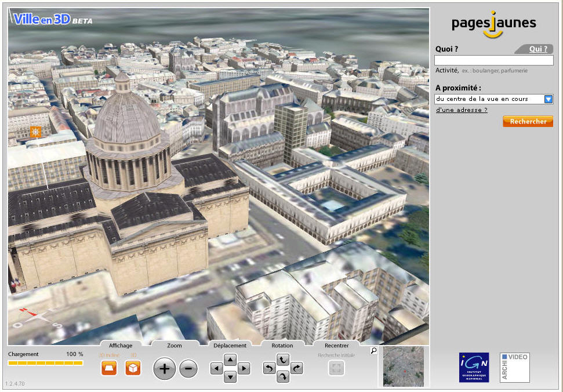Select the Déplacement tab label
563x392 pixels.
tap(230, 346)
